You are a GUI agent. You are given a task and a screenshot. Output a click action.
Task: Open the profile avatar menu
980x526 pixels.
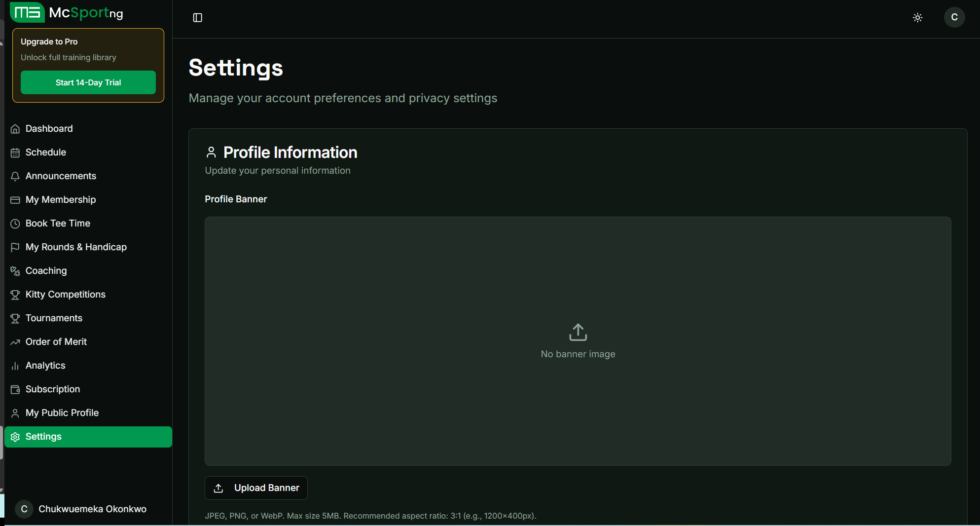pyautogui.click(x=954, y=17)
